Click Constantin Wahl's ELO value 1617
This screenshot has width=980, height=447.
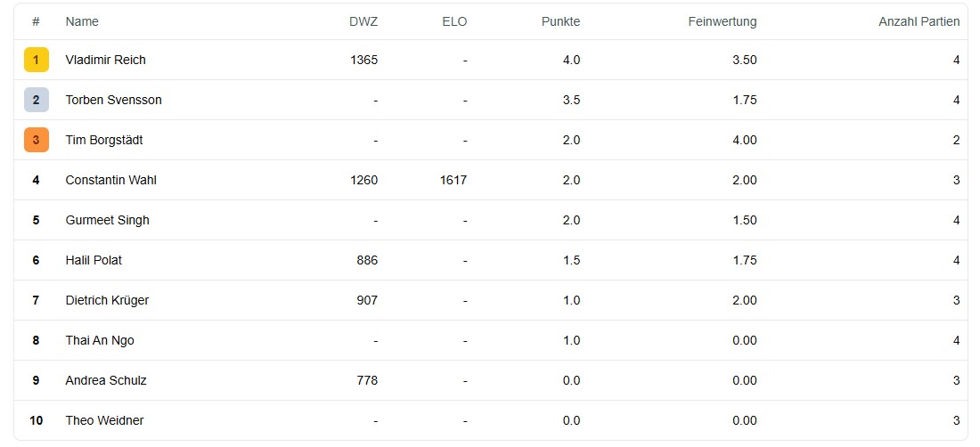[453, 180]
